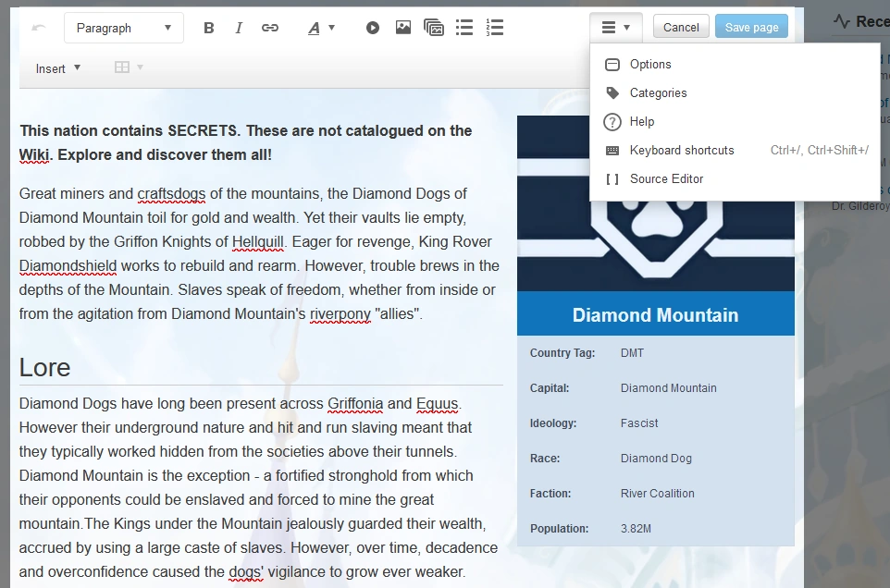This screenshot has height=588, width=890.
Task: Click the misspelled word craftsdogs
Action: point(171,194)
